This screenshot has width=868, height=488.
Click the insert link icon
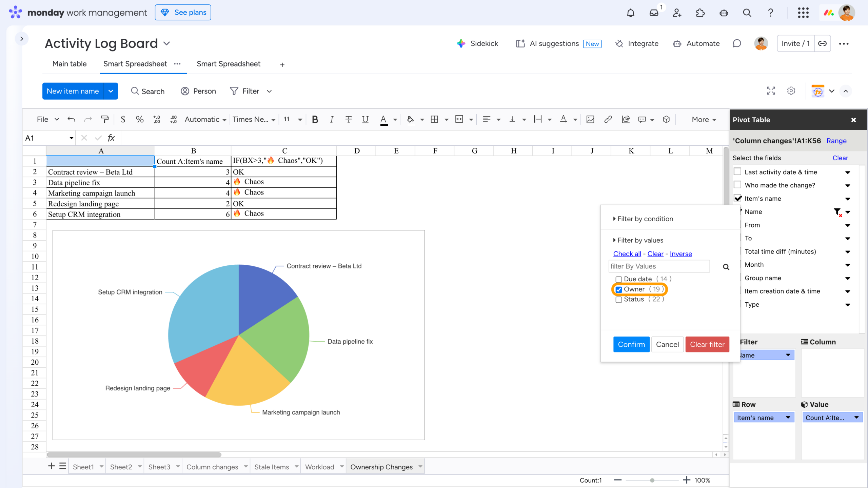(x=608, y=119)
